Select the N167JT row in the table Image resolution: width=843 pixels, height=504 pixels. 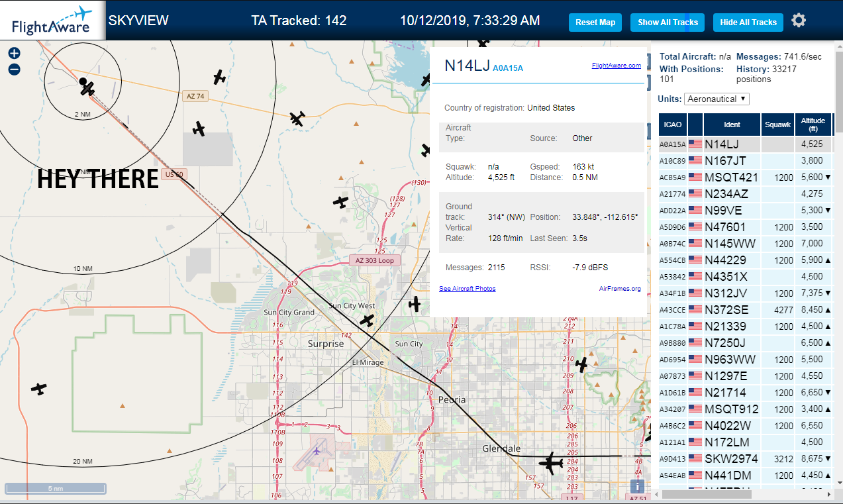point(745,160)
